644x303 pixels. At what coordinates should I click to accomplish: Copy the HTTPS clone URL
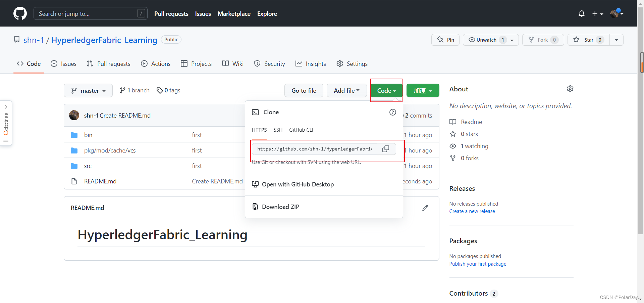(x=386, y=149)
